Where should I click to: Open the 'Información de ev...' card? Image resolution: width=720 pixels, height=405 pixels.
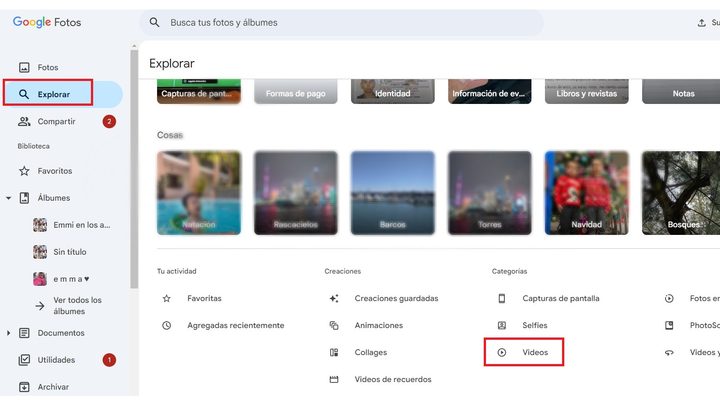(x=489, y=91)
